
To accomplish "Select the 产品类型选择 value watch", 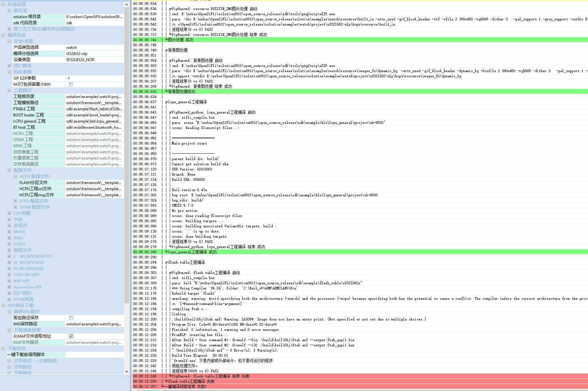I will click(x=94, y=48).
